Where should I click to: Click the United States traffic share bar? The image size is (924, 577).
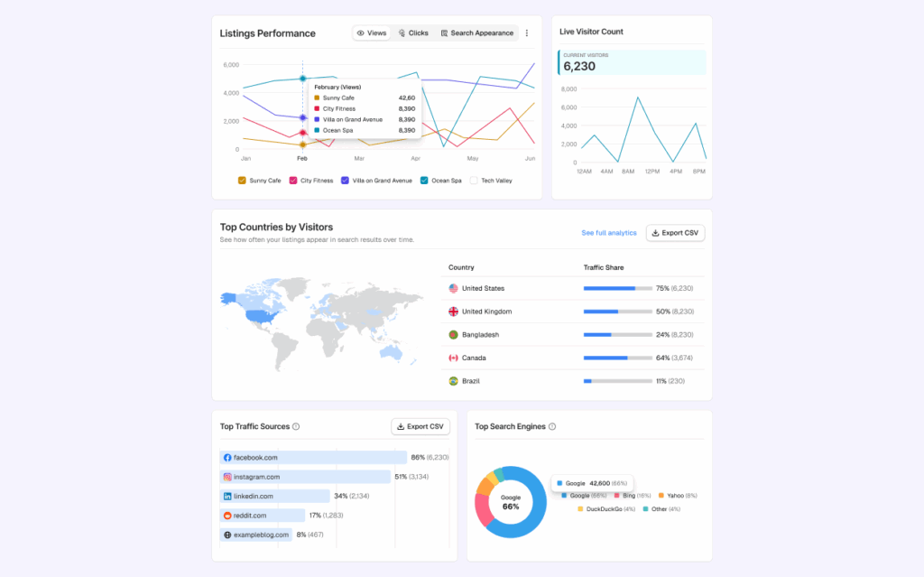[617, 289]
